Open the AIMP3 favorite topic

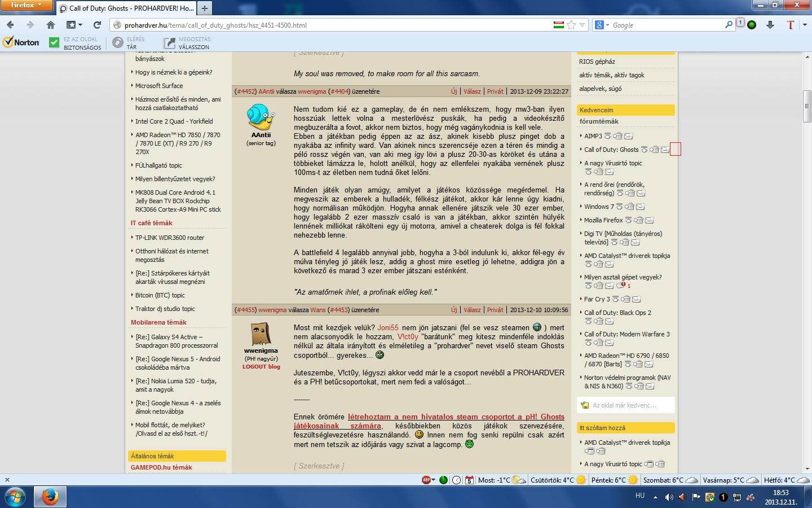(593, 136)
